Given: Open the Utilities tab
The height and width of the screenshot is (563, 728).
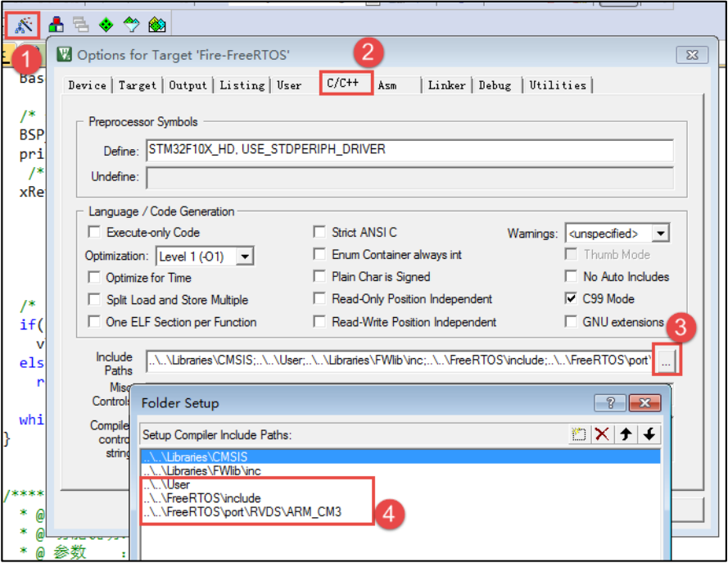Looking at the screenshot, I should pyautogui.click(x=558, y=85).
